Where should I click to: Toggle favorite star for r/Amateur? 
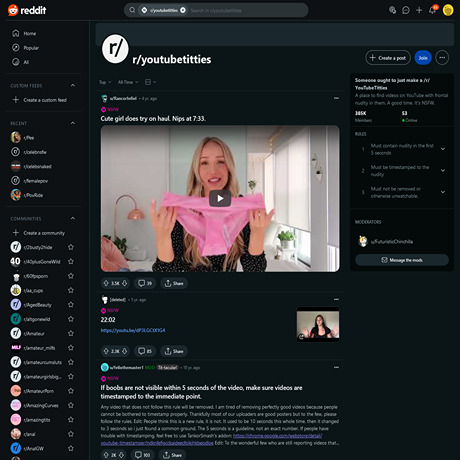point(71,333)
